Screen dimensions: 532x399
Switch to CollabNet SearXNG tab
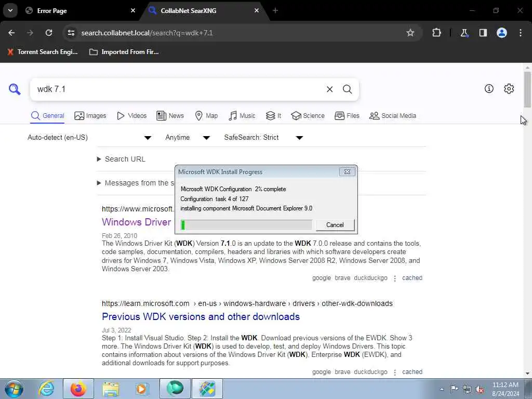click(205, 11)
